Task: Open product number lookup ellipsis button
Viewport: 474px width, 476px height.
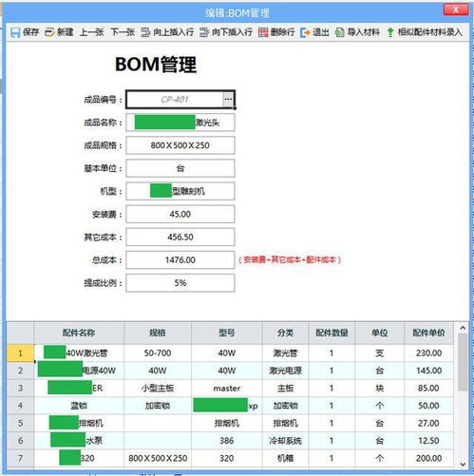Action: (228, 99)
